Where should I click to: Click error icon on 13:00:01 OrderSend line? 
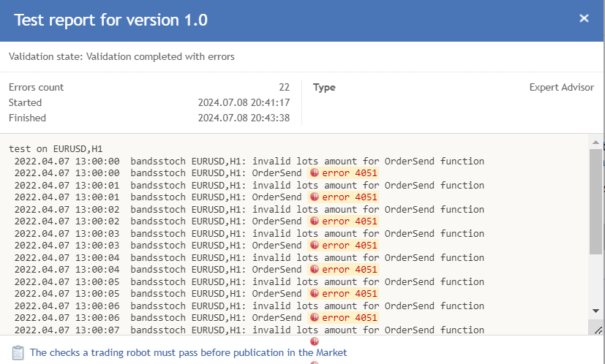click(x=315, y=197)
